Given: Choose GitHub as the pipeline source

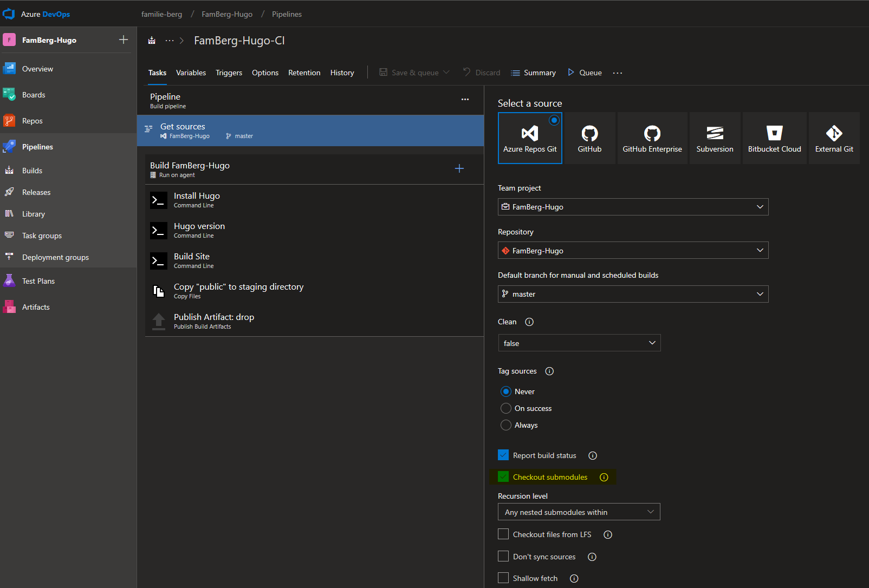Looking at the screenshot, I should (x=589, y=138).
